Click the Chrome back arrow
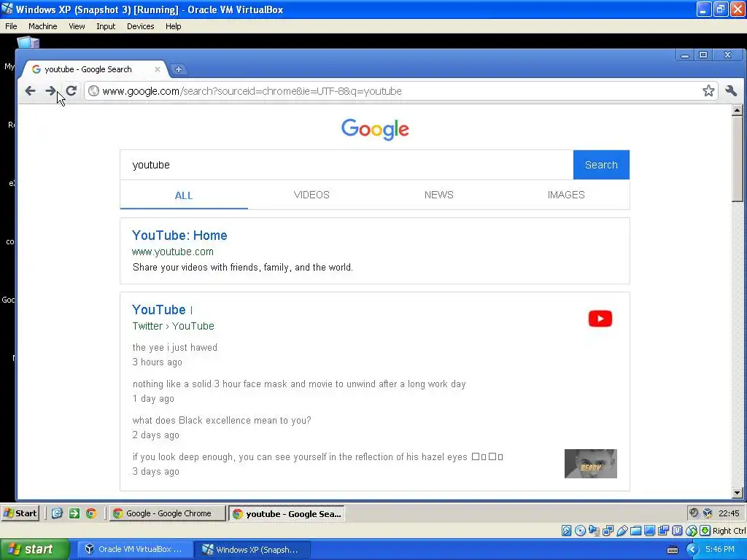Viewport: 747px width, 560px height. pyautogui.click(x=30, y=91)
